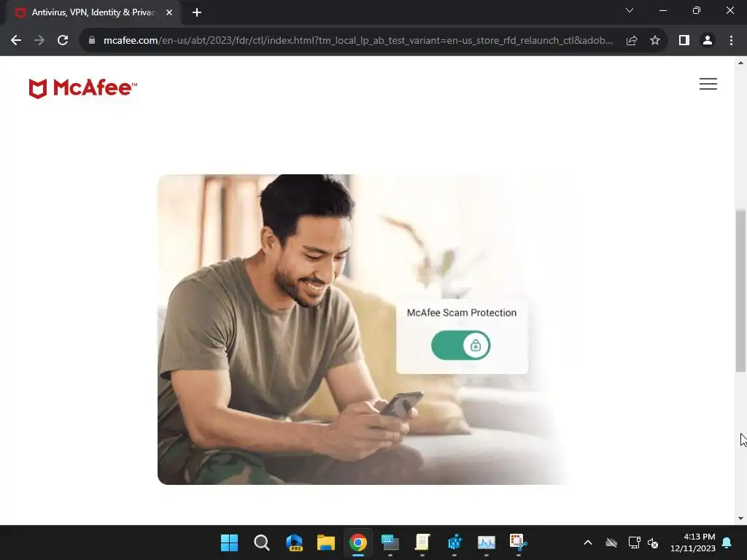Click the scrollbar down arrow
747x560 pixels.
740,518
